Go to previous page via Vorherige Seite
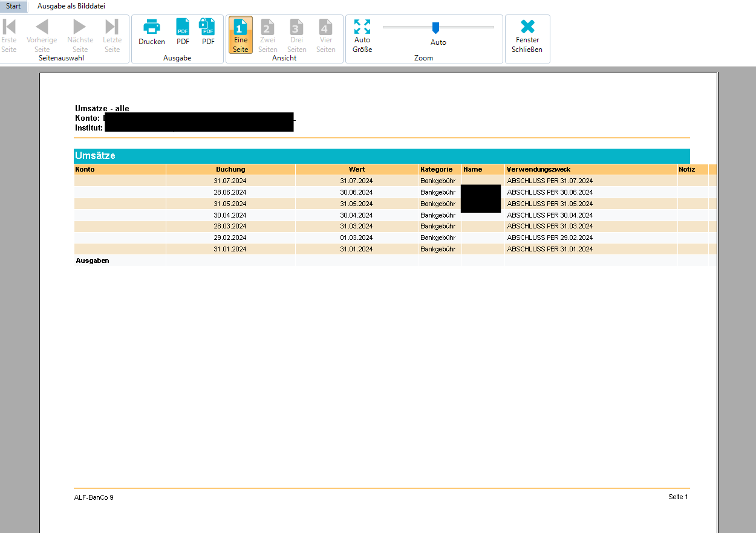 (x=42, y=36)
